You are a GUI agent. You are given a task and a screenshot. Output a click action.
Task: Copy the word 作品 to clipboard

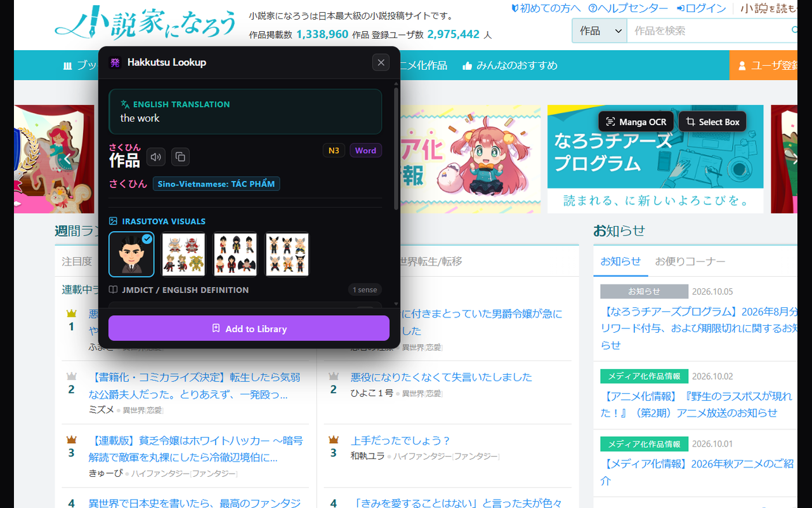pyautogui.click(x=180, y=157)
